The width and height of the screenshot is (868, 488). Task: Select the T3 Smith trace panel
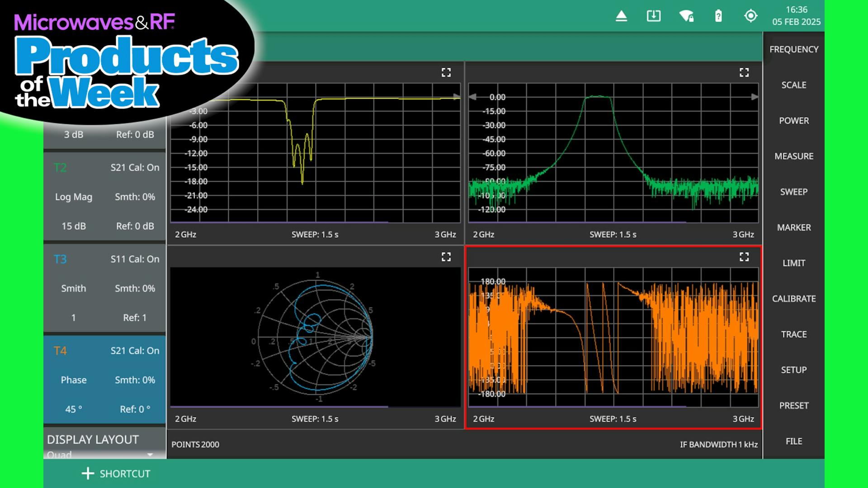click(104, 288)
